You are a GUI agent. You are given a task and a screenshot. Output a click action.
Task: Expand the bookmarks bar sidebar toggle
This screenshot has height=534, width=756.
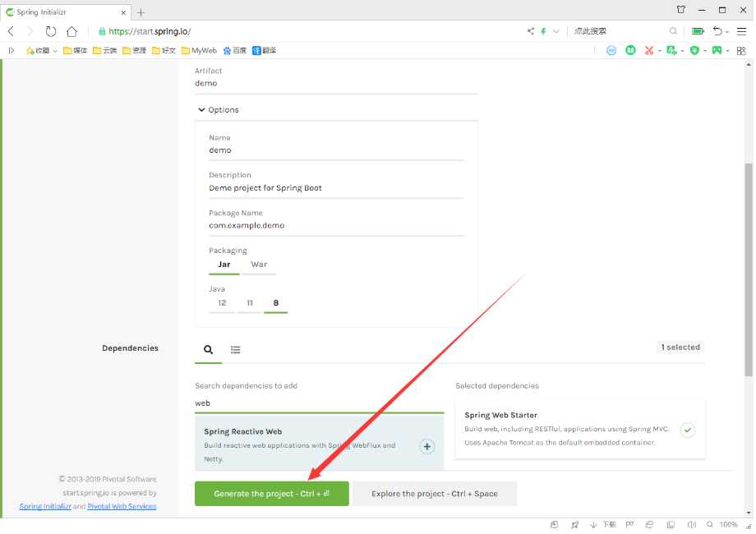[x=11, y=50]
